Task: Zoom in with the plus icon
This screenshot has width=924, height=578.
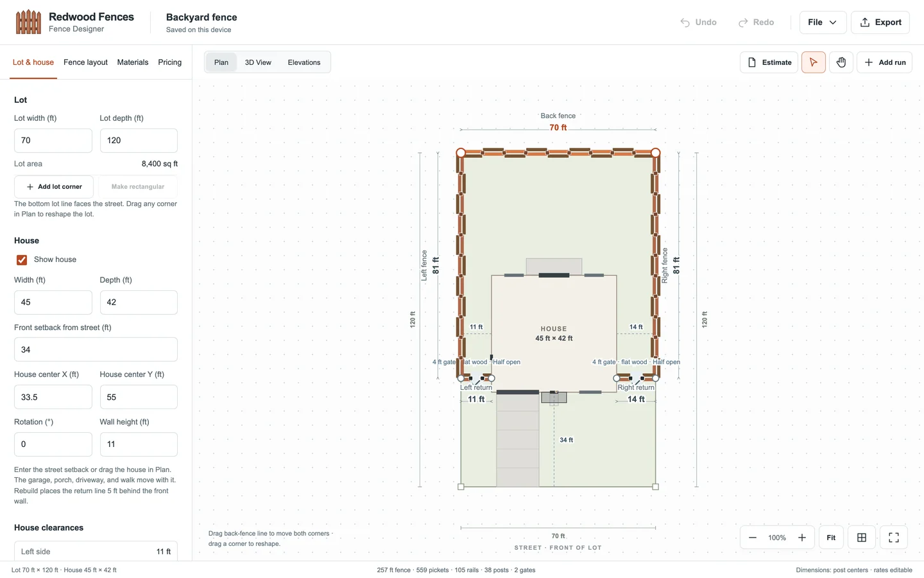Action: [x=802, y=538]
